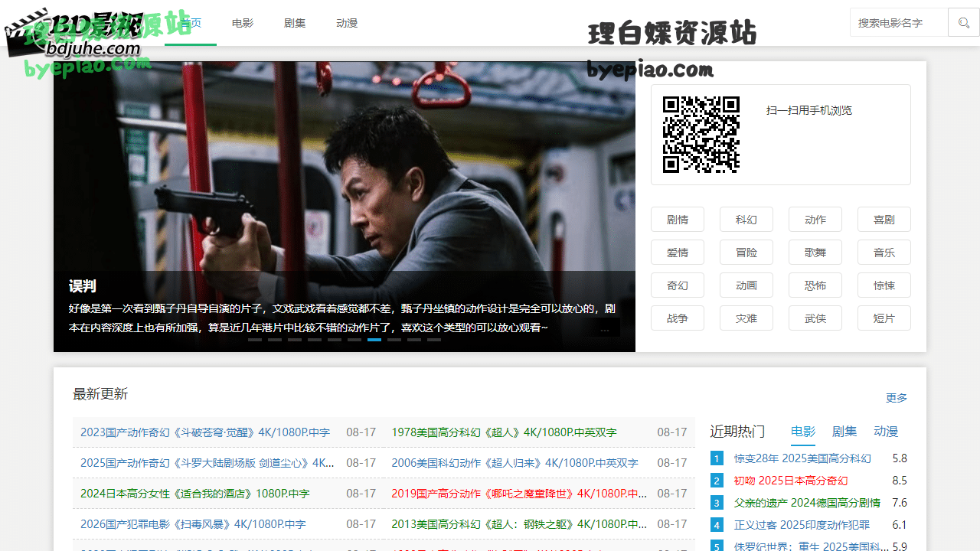
Task: Select the 恐怖 genre button
Action: (x=815, y=285)
